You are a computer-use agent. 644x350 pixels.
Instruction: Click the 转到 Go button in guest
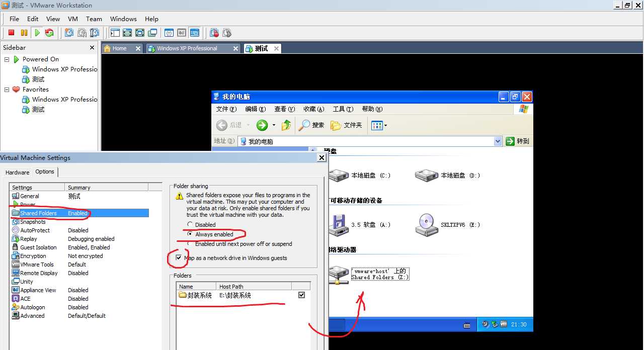pyautogui.click(x=518, y=141)
